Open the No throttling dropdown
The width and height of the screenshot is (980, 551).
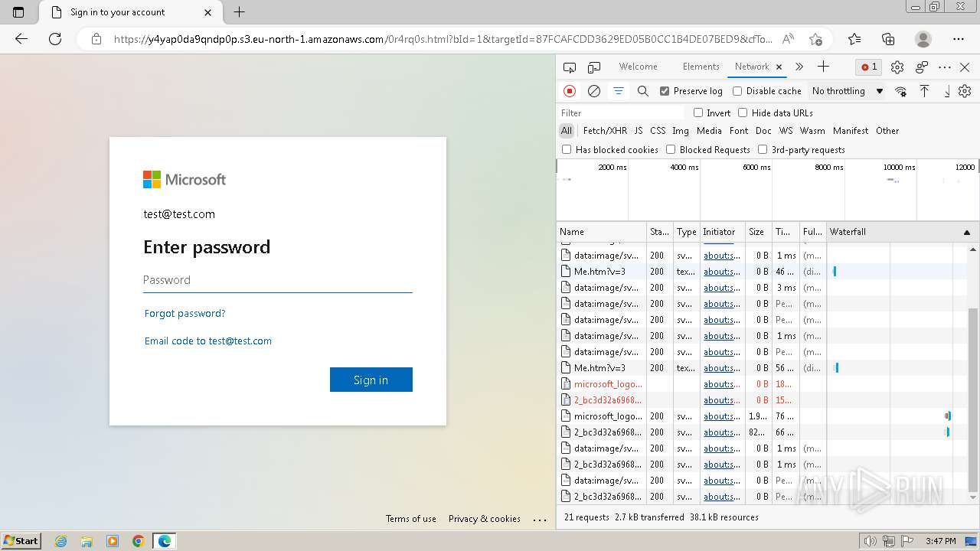click(848, 91)
